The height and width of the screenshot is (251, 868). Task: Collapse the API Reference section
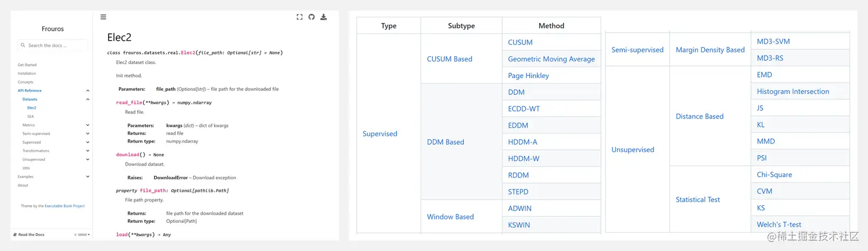coord(88,91)
